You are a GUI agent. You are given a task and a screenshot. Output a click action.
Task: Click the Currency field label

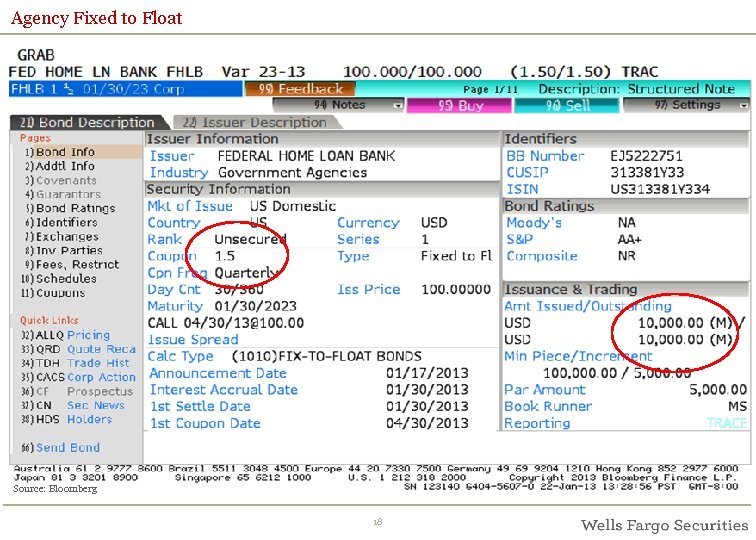[368, 223]
